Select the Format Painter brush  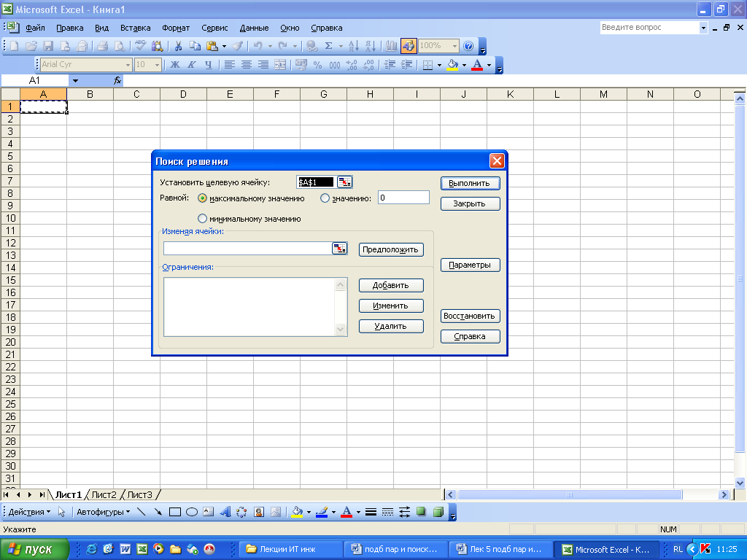(237, 46)
